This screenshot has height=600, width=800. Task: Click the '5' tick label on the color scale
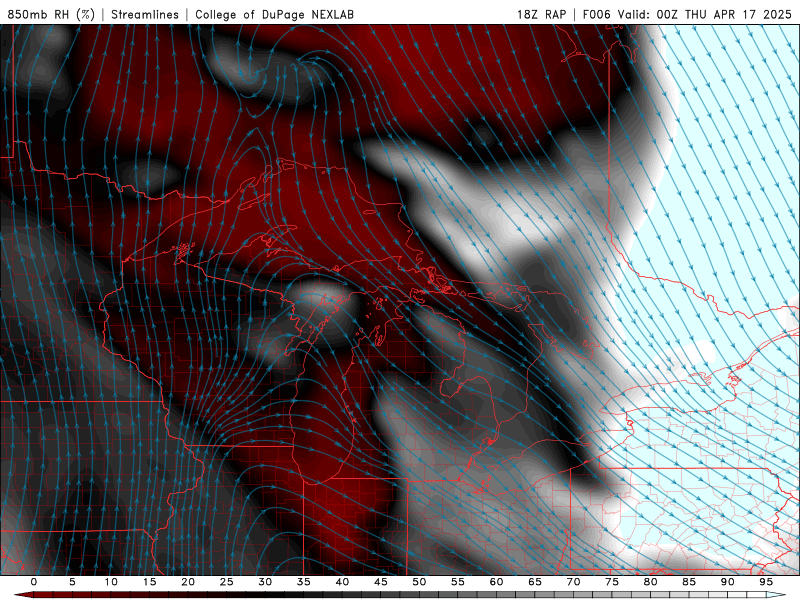point(72,582)
